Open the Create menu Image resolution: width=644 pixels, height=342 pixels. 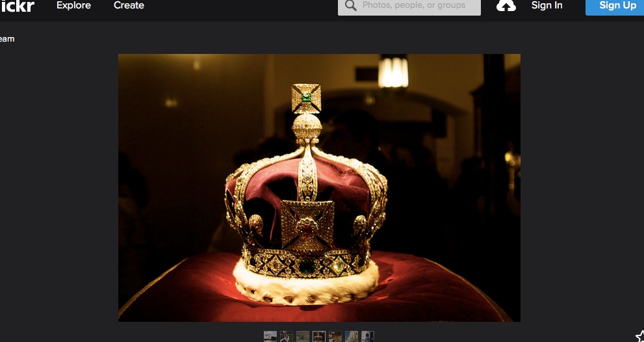[x=129, y=5]
